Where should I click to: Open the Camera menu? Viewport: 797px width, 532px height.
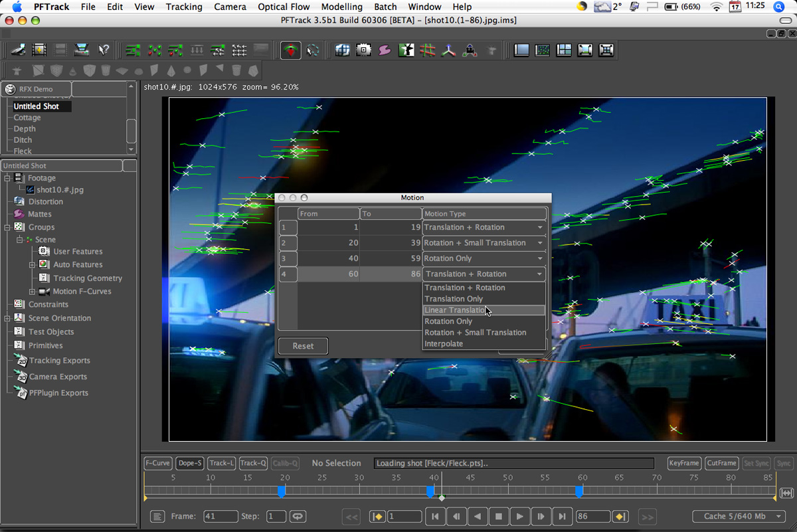click(230, 7)
